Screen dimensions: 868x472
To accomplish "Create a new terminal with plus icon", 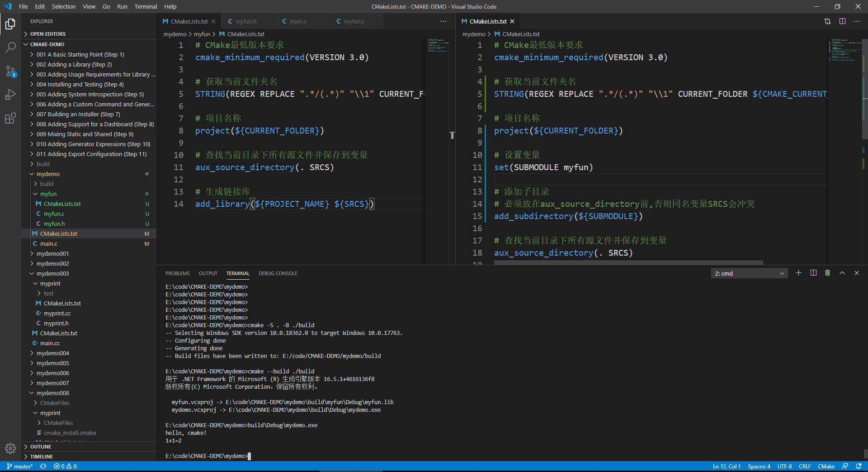I will [798, 273].
